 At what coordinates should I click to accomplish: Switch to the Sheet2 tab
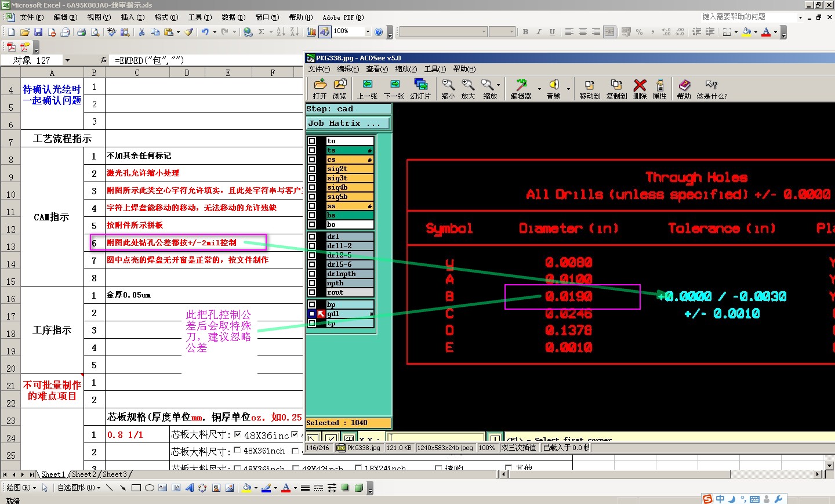click(x=84, y=474)
